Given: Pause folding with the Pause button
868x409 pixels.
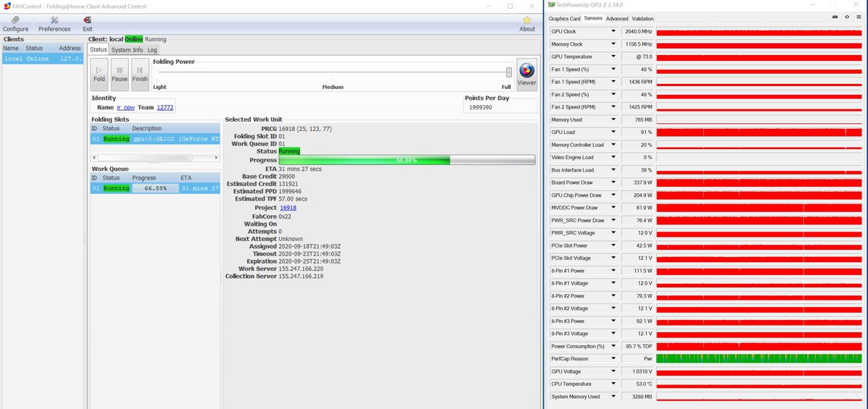Looking at the screenshot, I should coord(119,74).
